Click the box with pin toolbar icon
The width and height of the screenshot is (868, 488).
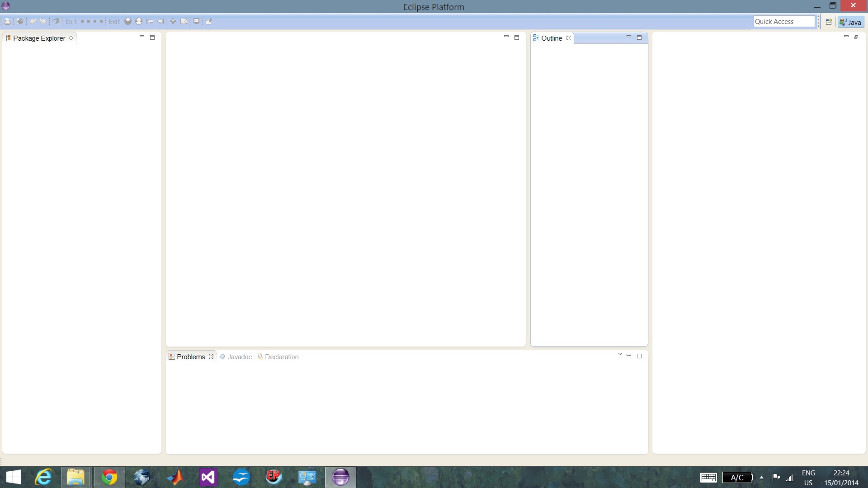point(209,21)
